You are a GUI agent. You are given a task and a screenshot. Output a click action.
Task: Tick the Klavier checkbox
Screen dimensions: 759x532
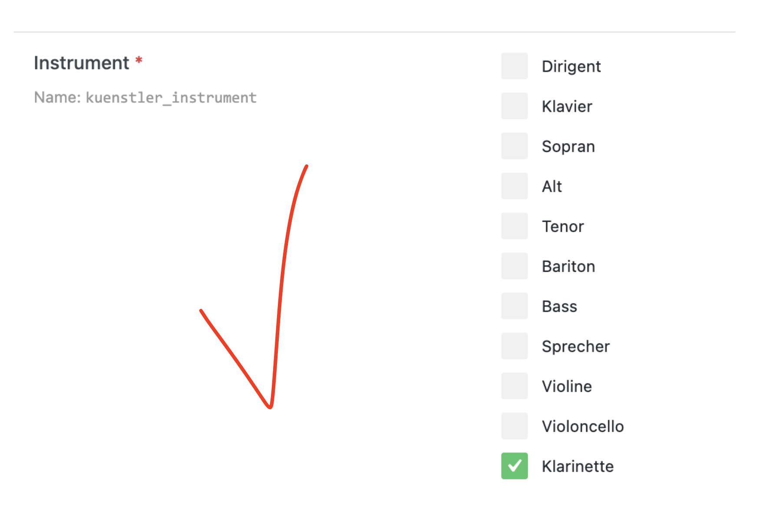514,106
